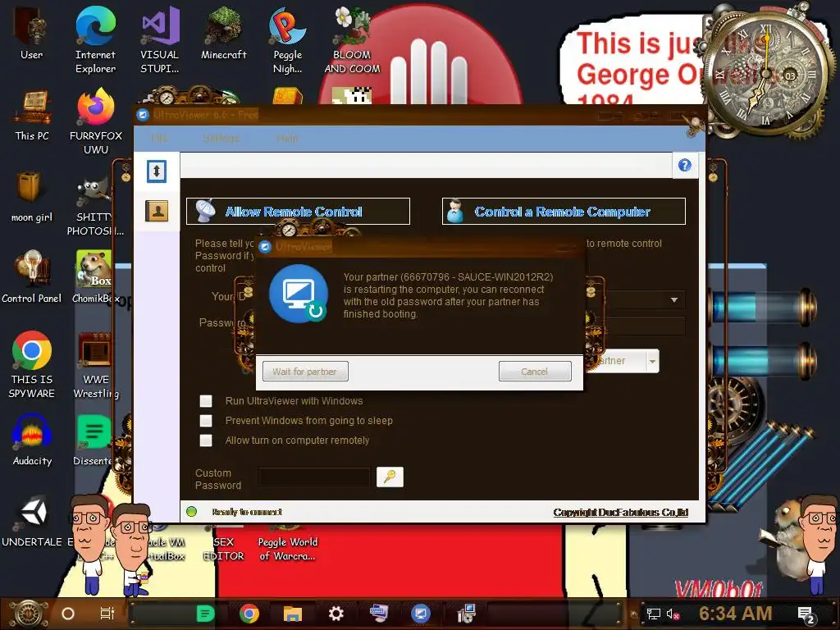Click the Control a Remote Computer header
840x630 pixels.
click(564, 212)
